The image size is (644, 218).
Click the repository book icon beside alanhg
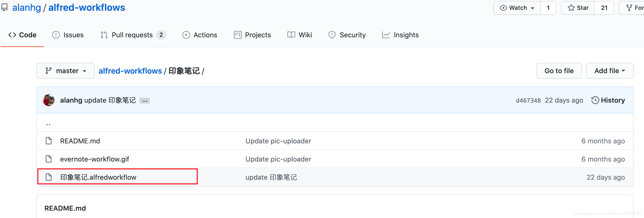(x=4, y=8)
